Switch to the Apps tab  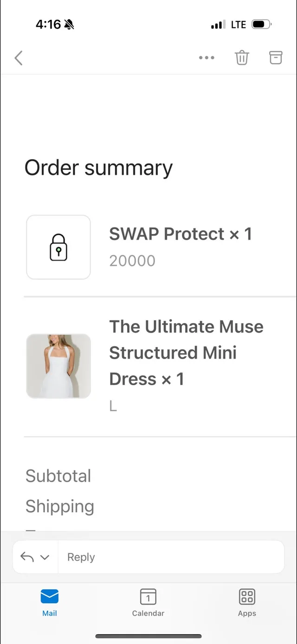pos(246,602)
